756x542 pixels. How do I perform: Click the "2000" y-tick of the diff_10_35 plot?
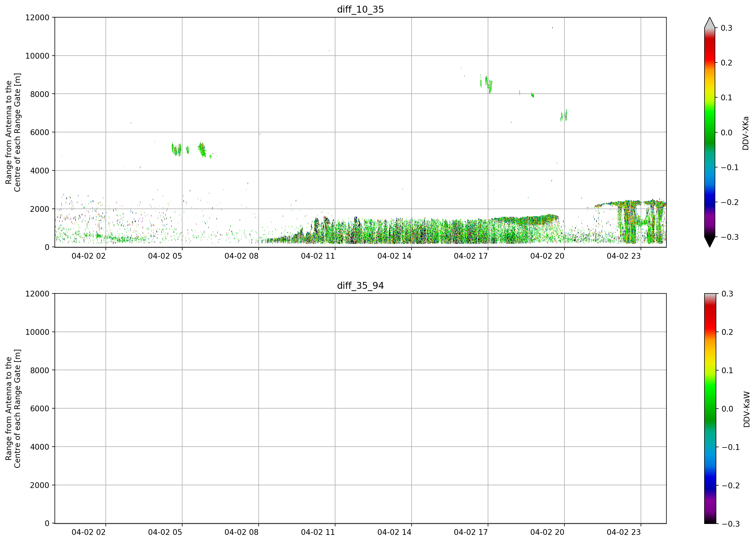pyautogui.click(x=40, y=209)
